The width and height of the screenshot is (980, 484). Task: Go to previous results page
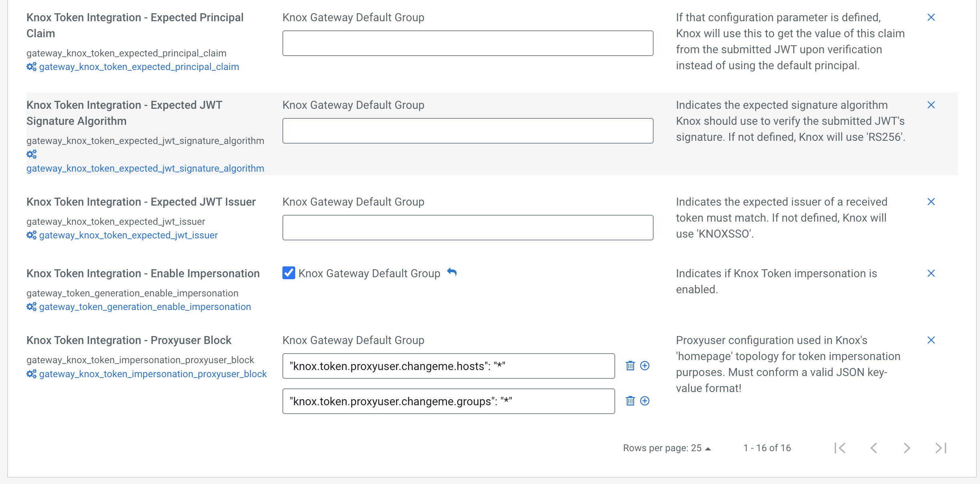874,448
